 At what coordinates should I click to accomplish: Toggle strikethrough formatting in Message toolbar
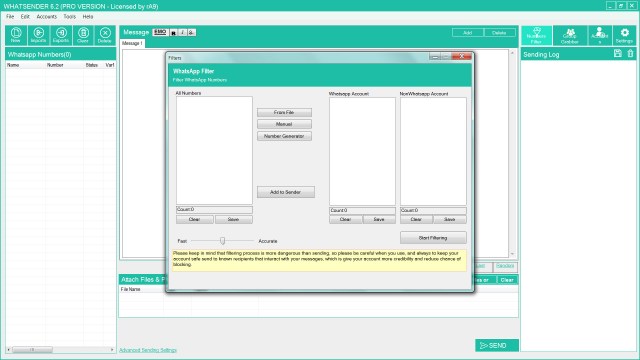click(191, 33)
